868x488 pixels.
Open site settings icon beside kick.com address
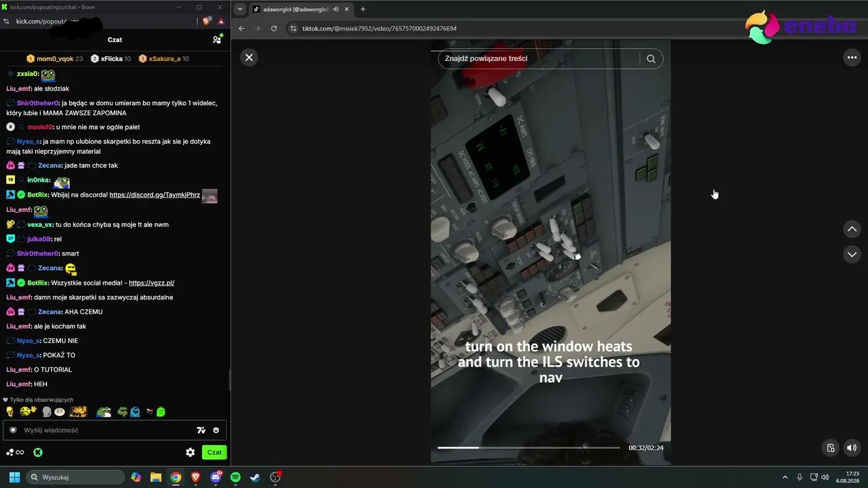click(7, 21)
